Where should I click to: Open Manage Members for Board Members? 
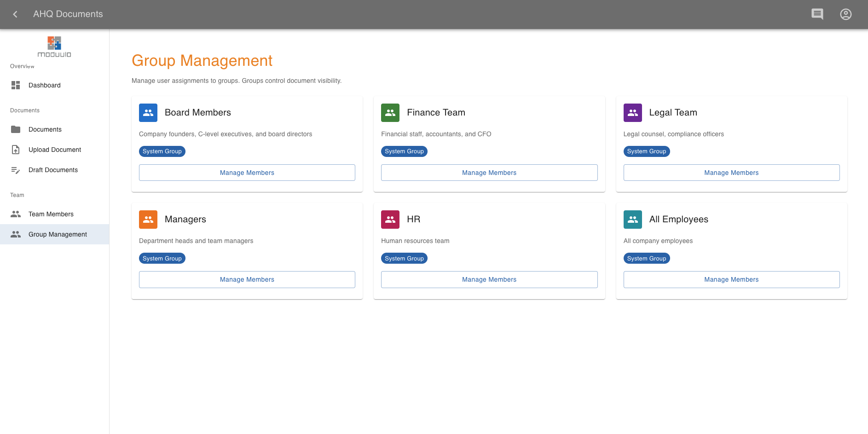tap(247, 173)
